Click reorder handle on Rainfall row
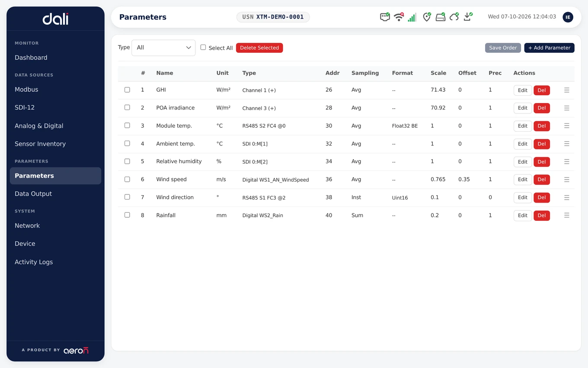 pos(566,215)
